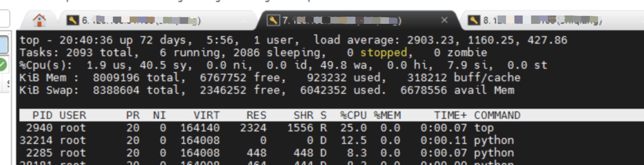Viewport: 644px width, 165px height.
Task: Click '318212 buff/cache' value
Action: click(x=464, y=77)
